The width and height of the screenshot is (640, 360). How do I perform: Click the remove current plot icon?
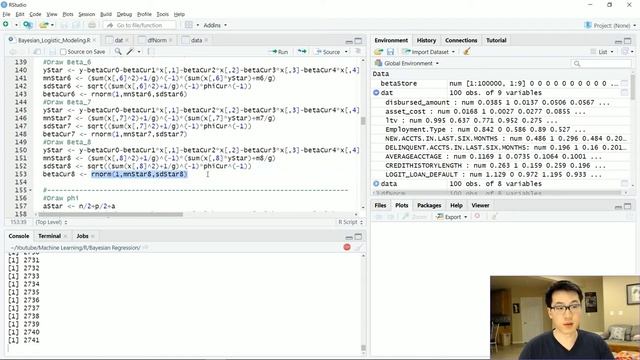(x=477, y=216)
